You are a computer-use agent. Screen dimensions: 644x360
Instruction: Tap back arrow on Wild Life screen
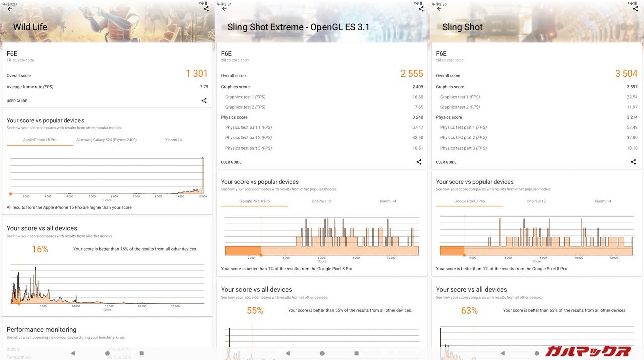tap(9, 9)
